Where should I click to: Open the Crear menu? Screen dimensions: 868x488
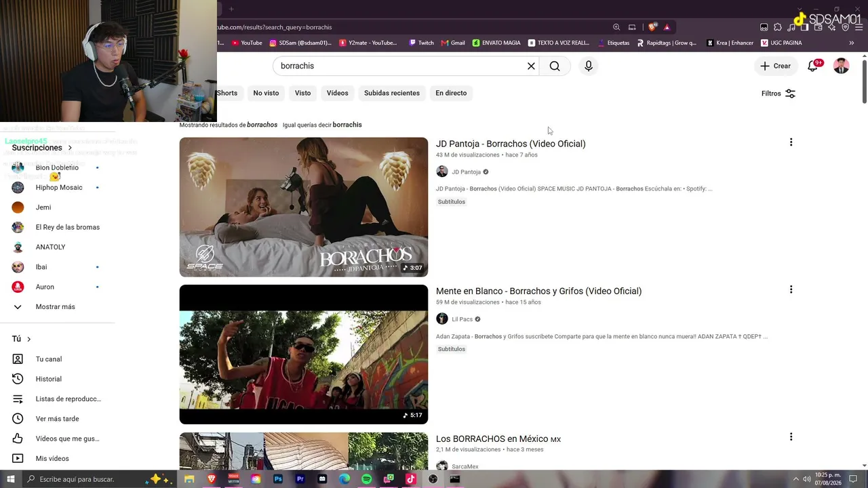pos(775,66)
